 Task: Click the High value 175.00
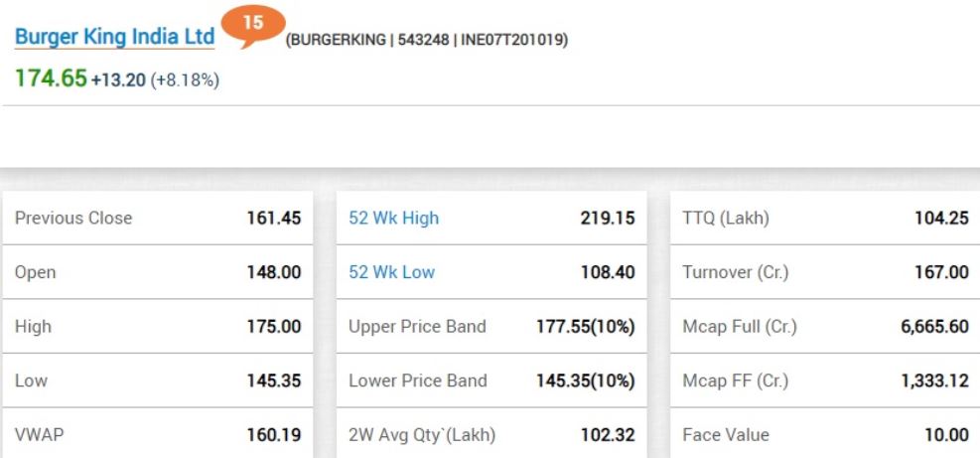pyautogui.click(x=274, y=326)
